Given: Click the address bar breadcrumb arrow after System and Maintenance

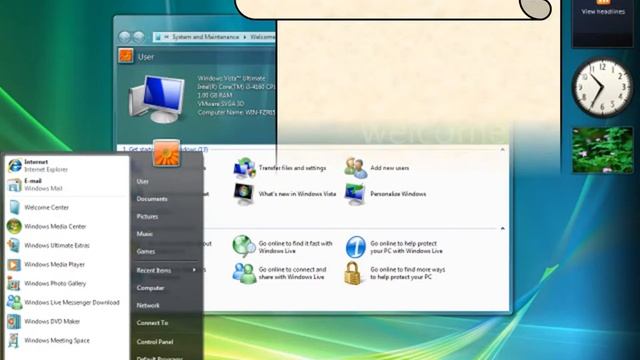Looking at the screenshot, I should pos(245,37).
